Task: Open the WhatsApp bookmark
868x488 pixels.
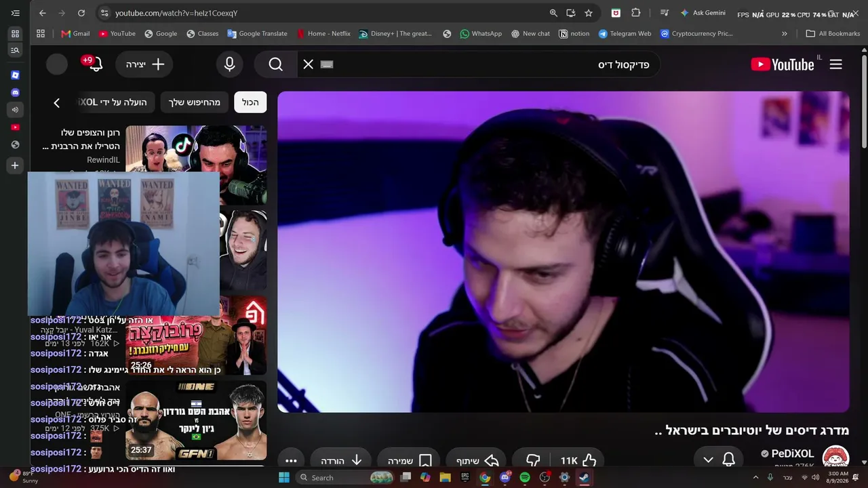Action: coord(481,33)
